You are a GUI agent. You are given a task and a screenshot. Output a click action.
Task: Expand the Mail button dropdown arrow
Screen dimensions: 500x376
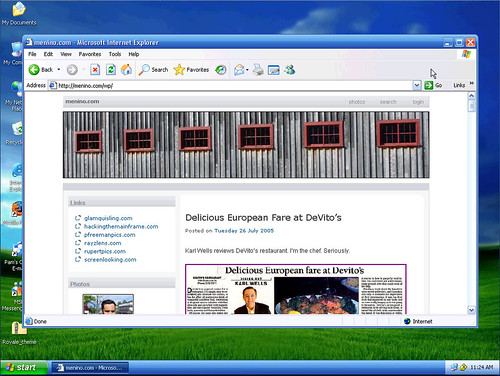[247, 70]
